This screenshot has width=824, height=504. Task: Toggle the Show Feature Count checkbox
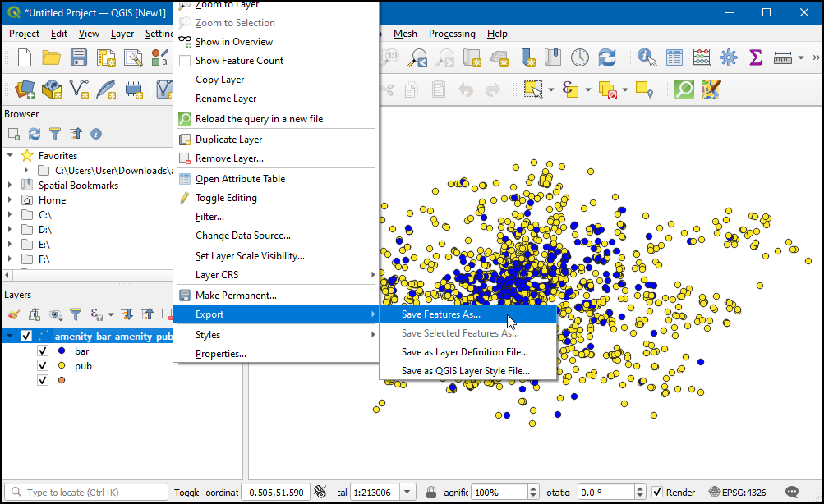(x=185, y=61)
